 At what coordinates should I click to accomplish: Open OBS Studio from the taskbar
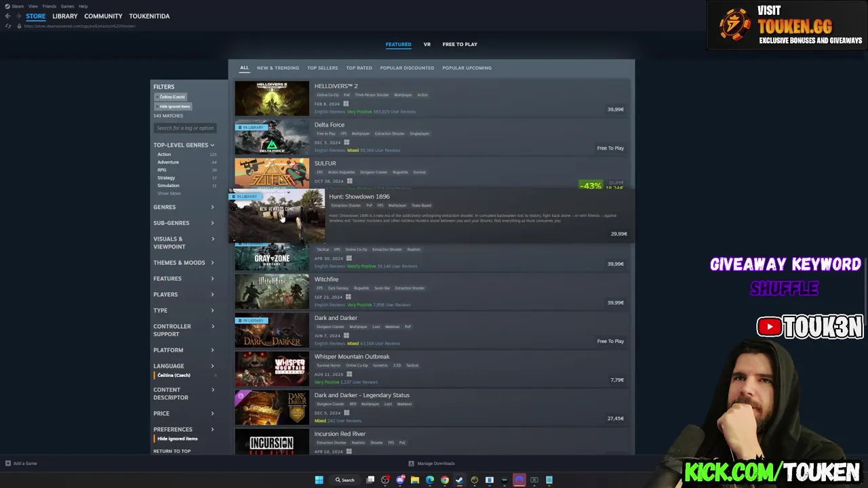click(385, 480)
